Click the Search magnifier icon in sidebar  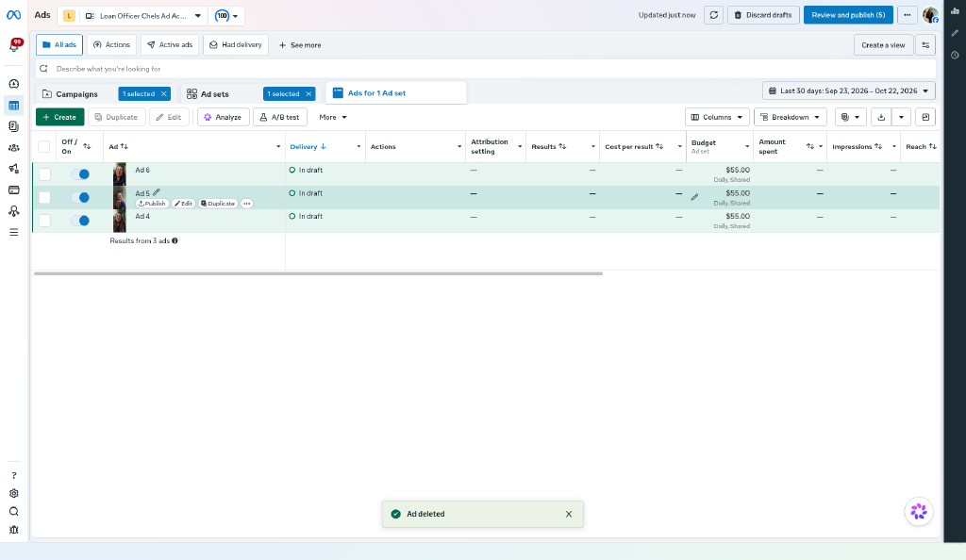[x=13, y=511]
